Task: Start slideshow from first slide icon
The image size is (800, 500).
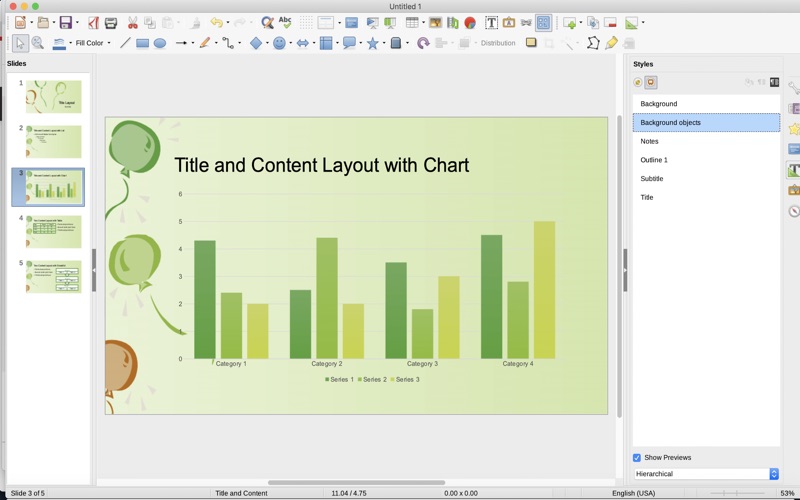Action: (x=372, y=22)
